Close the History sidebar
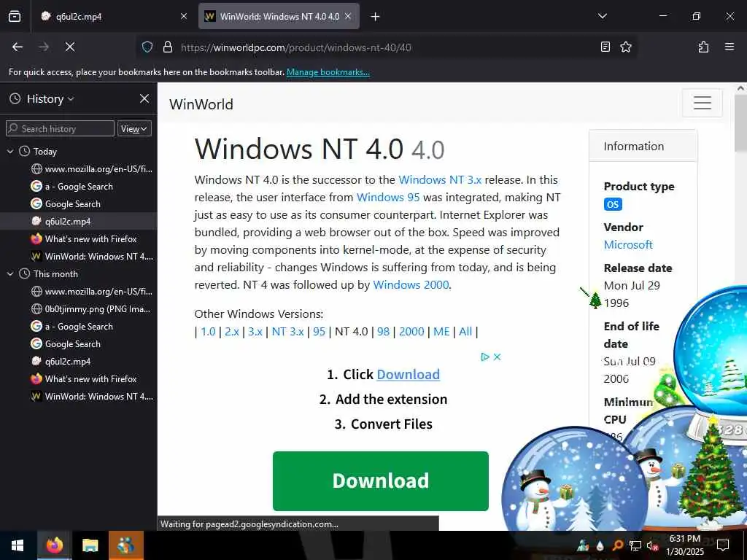This screenshot has width=747, height=560. (144, 98)
